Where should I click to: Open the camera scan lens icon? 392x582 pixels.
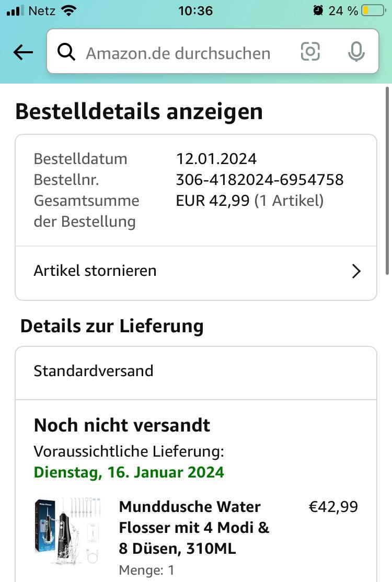coord(310,51)
